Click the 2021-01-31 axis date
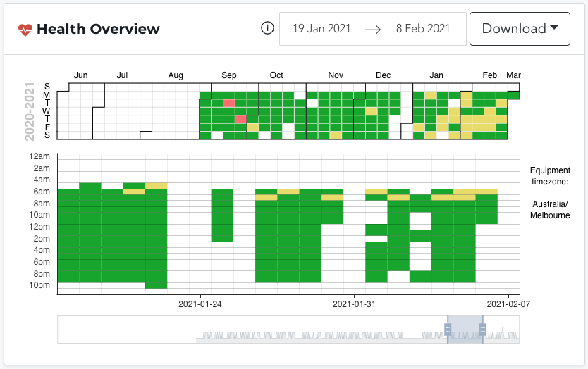 [x=354, y=304]
